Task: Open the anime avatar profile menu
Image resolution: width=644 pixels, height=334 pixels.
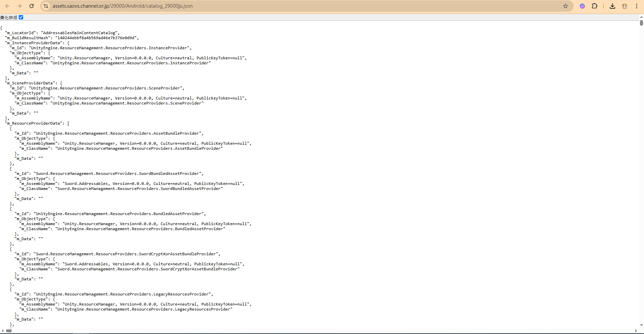Action: pos(625,6)
